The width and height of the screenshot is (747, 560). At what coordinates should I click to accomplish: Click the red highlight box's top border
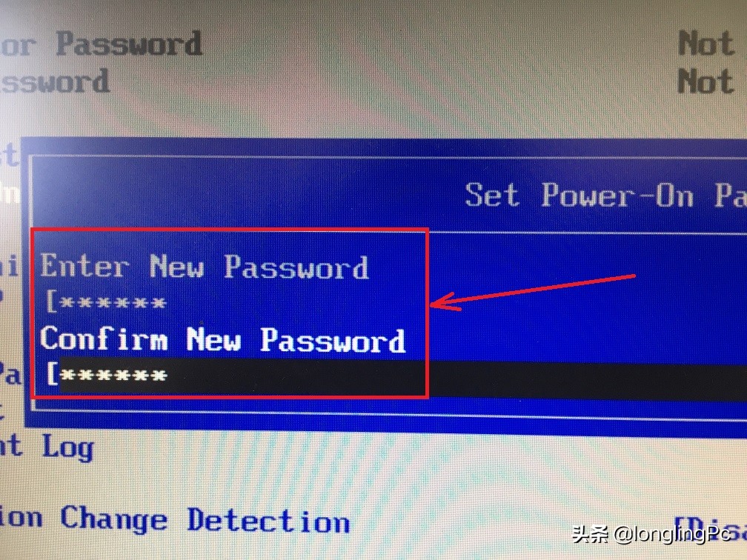(x=230, y=230)
